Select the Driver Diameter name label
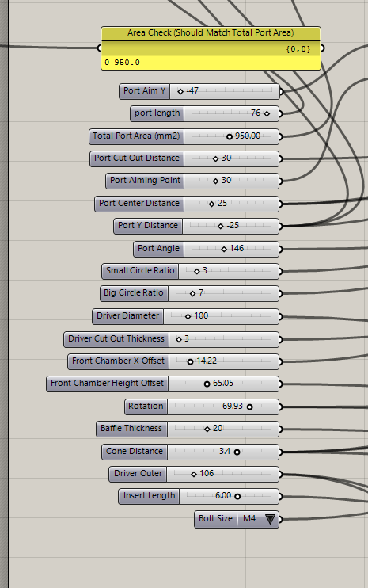The image size is (368, 588). [x=127, y=316]
